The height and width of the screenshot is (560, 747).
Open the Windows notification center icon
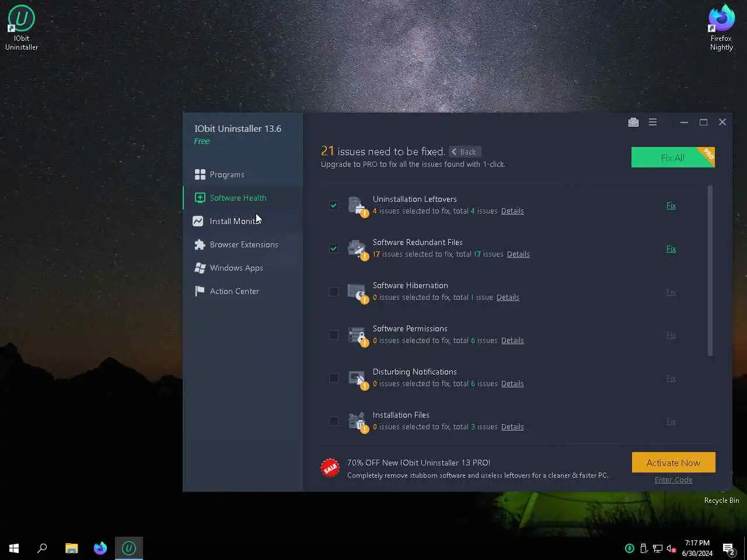(728, 548)
